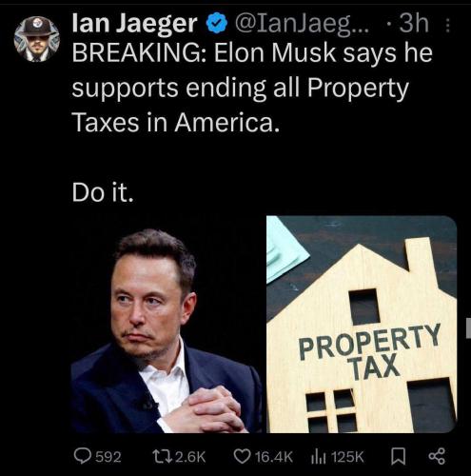Click the 125K views count
Screen dimensions: 471x476
[x=347, y=457]
